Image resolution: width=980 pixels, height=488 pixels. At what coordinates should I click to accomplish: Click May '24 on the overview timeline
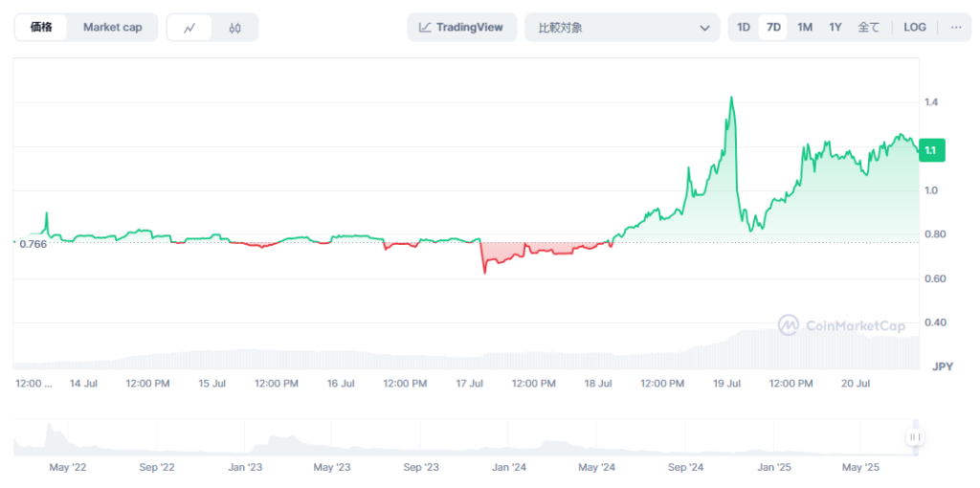click(597, 468)
